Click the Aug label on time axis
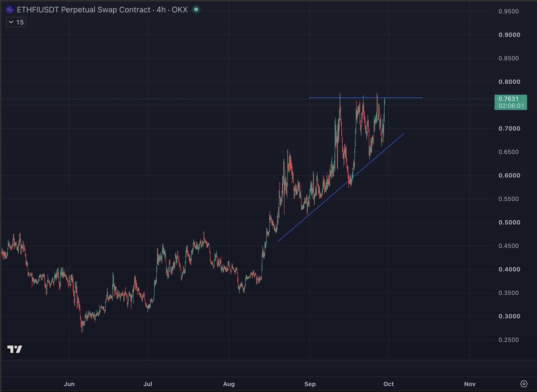The image size is (537, 392). click(x=229, y=384)
